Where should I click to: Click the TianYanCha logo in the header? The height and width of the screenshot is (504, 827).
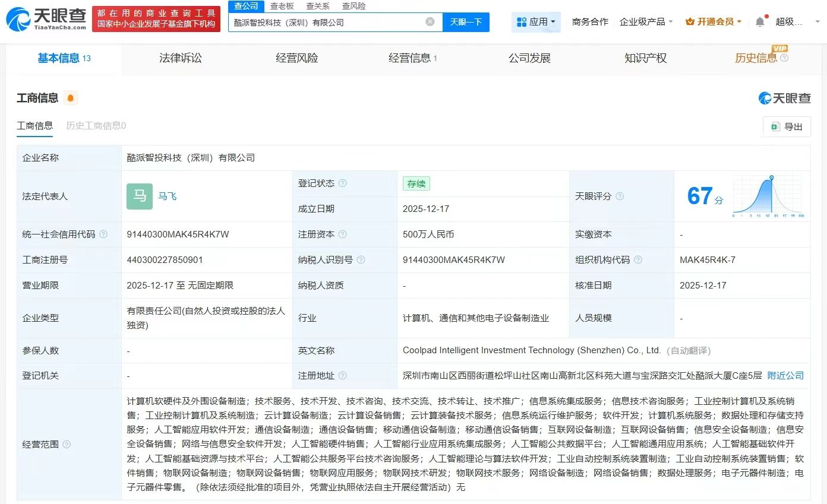pos(46,20)
